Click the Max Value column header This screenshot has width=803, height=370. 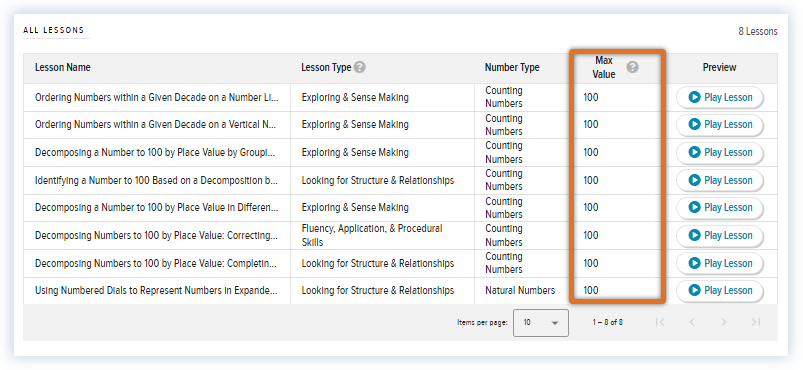(604, 67)
